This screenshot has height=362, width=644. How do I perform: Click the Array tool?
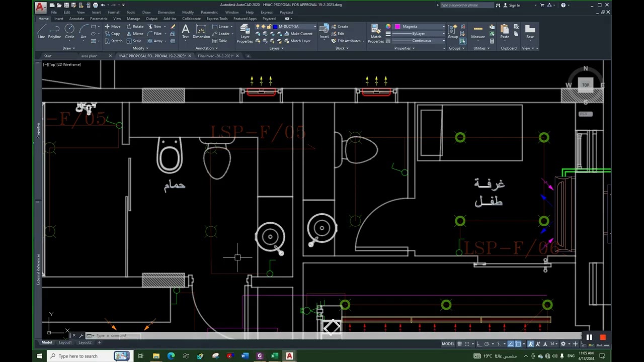pos(155,41)
